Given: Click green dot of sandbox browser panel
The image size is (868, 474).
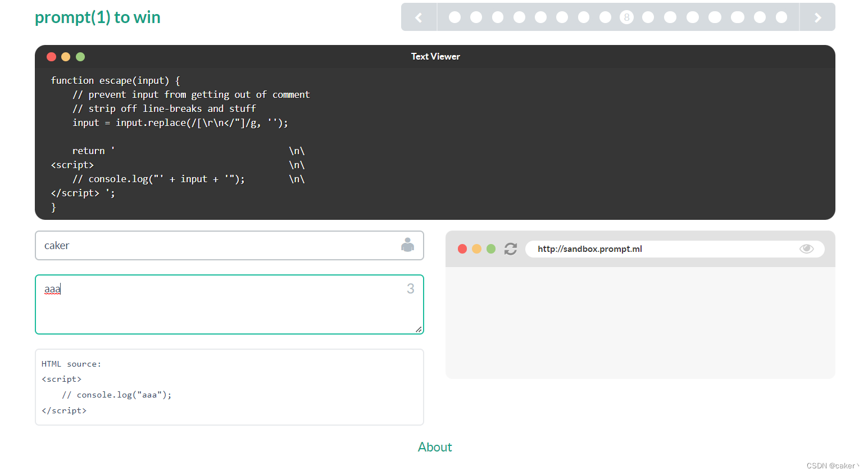Looking at the screenshot, I should point(491,249).
